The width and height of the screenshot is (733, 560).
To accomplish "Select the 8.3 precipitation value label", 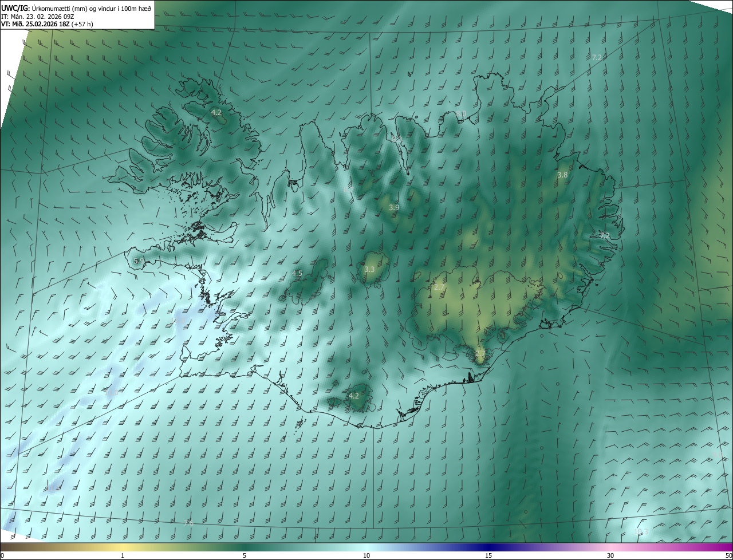I will pyautogui.click(x=398, y=139).
